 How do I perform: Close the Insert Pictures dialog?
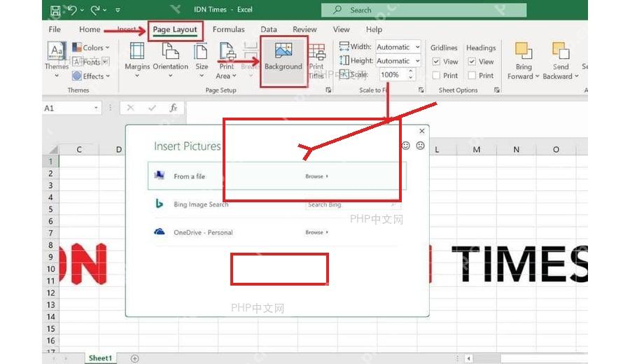(x=421, y=131)
